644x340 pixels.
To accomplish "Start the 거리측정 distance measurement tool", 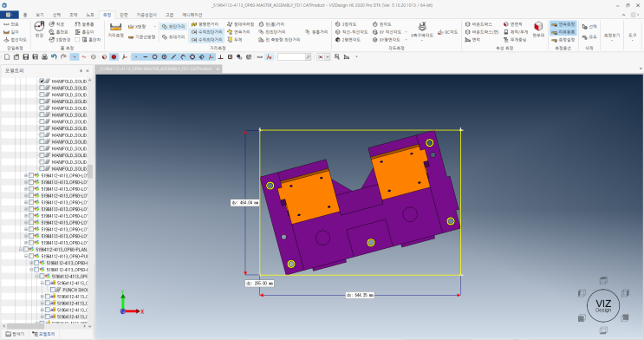I will click(x=115, y=30).
